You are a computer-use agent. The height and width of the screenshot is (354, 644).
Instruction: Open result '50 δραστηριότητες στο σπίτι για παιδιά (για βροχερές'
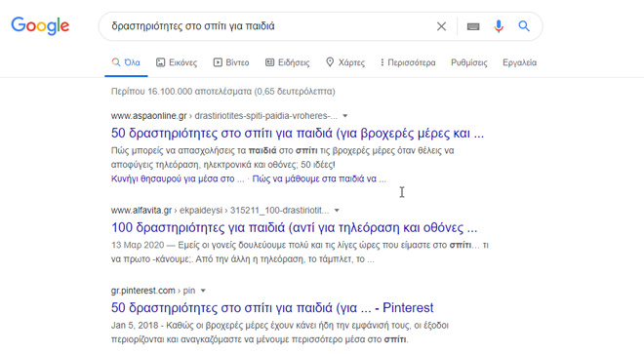pos(298,133)
